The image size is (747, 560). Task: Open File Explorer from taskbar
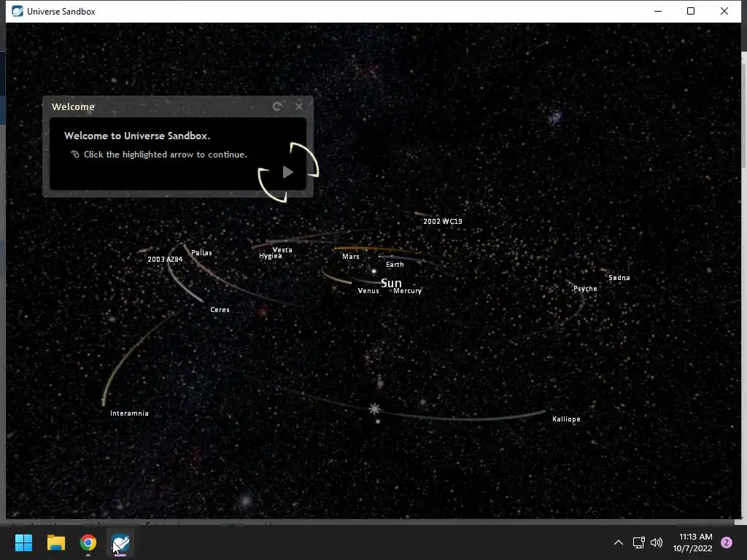55,542
